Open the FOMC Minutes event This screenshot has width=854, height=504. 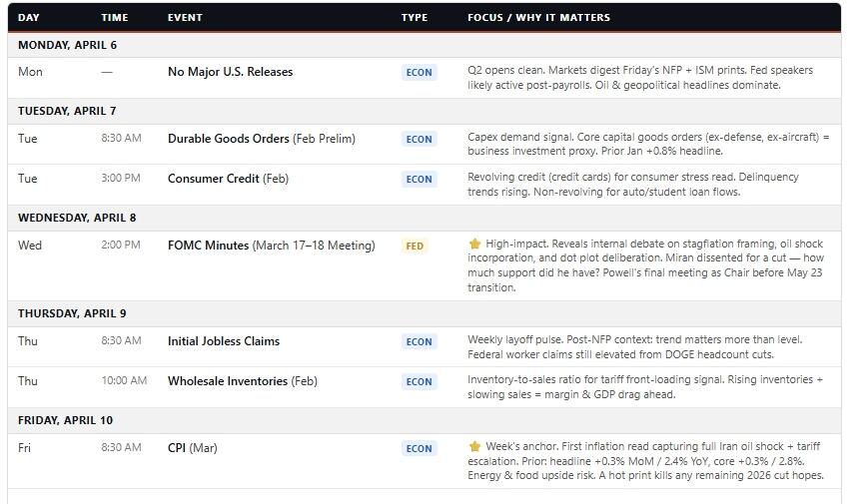pos(208,246)
